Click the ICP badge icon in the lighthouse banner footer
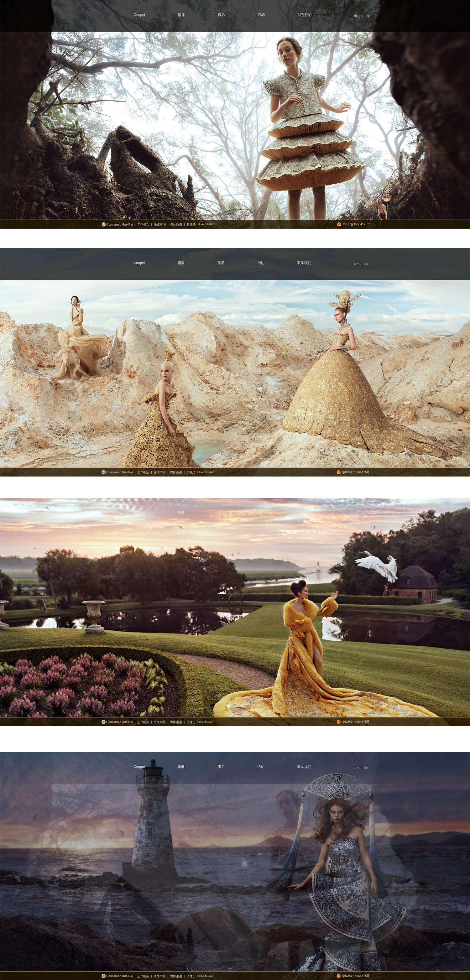The image size is (470, 980). click(x=338, y=976)
